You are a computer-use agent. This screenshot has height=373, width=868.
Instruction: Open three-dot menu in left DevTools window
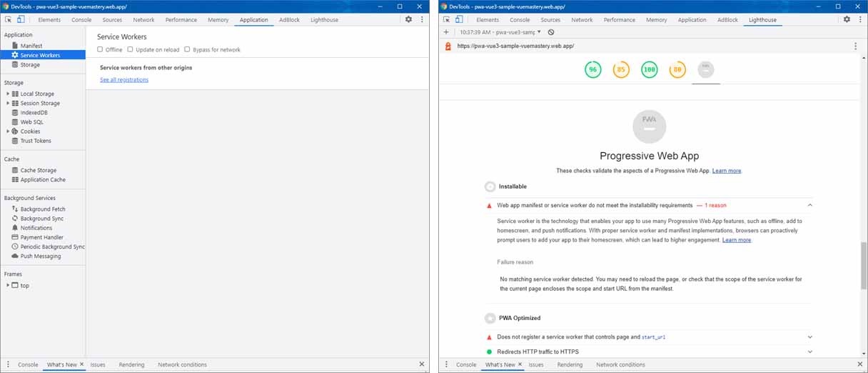tap(422, 19)
